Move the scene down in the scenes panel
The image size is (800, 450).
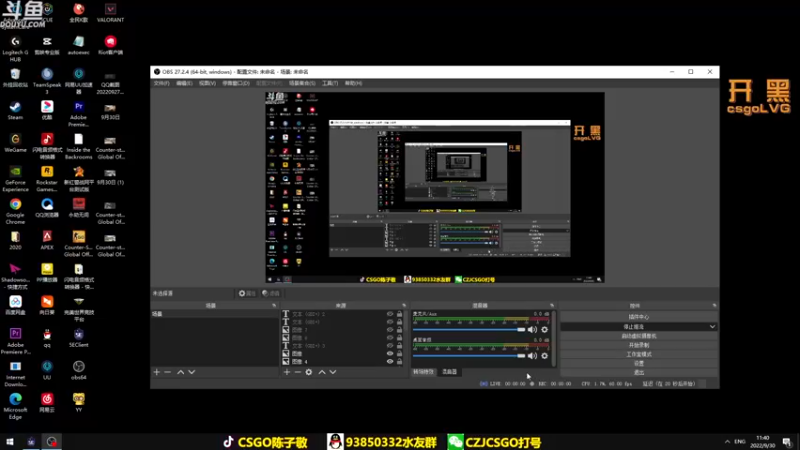[192, 372]
